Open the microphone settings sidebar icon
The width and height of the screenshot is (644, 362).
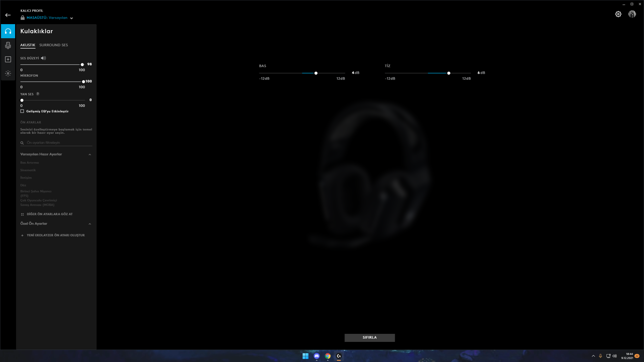click(x=8, y=45)
